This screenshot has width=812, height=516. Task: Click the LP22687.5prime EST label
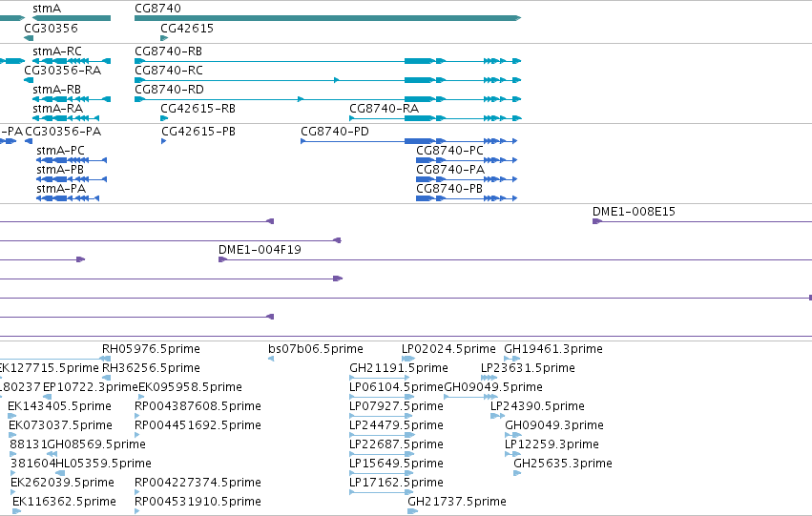pyautogui.click(x=396, y=444)
